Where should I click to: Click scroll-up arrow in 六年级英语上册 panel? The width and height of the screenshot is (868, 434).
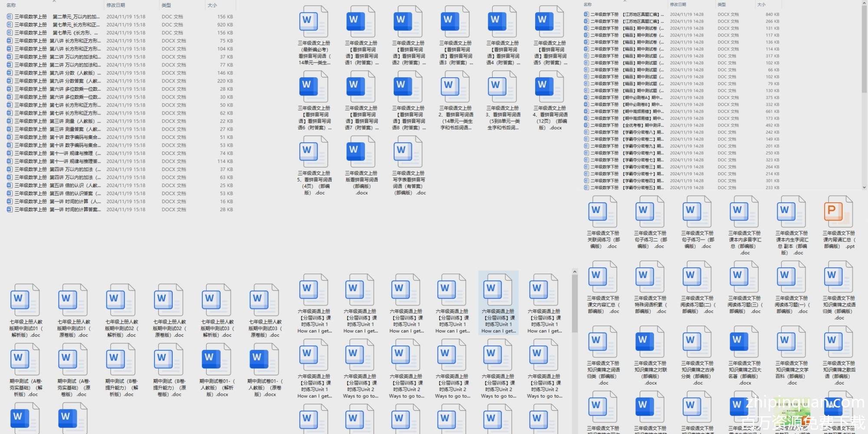pyautogui.click(x=575, y=272)
